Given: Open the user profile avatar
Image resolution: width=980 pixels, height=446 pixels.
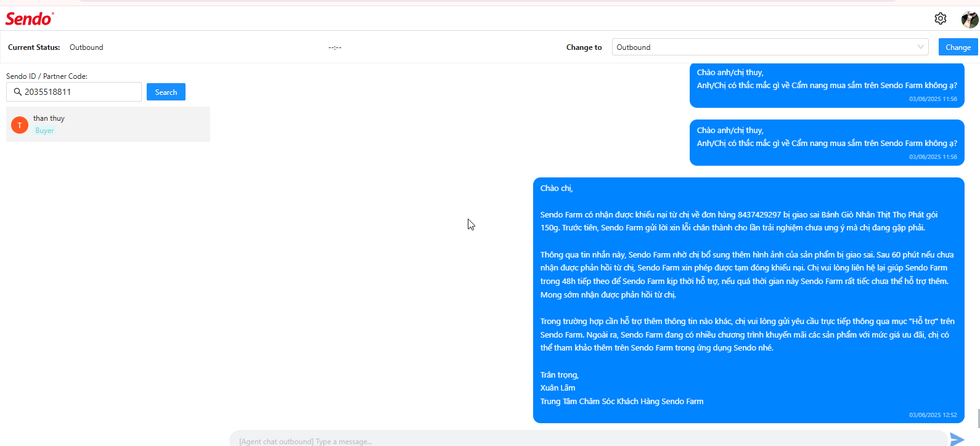Looking at the screenshot, I should tap(970, 19).
